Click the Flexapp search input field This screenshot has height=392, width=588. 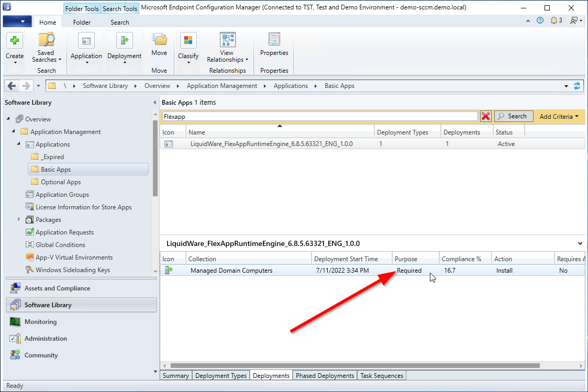tap(319, 116)
